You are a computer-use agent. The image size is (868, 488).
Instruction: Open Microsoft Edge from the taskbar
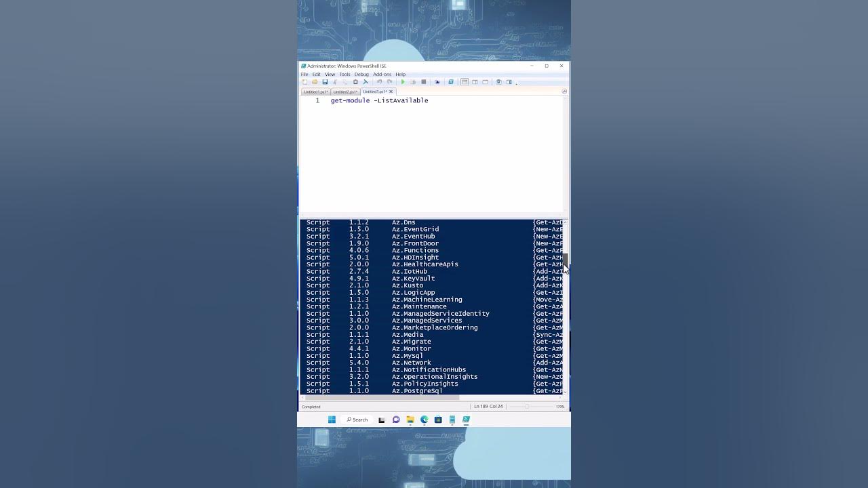pos(424,420)
